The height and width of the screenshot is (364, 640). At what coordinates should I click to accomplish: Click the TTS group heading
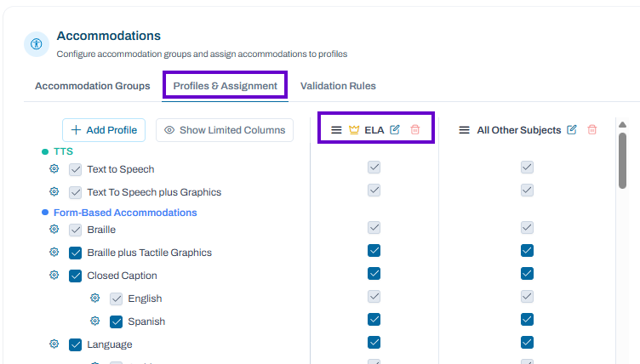tap(63, 151)
